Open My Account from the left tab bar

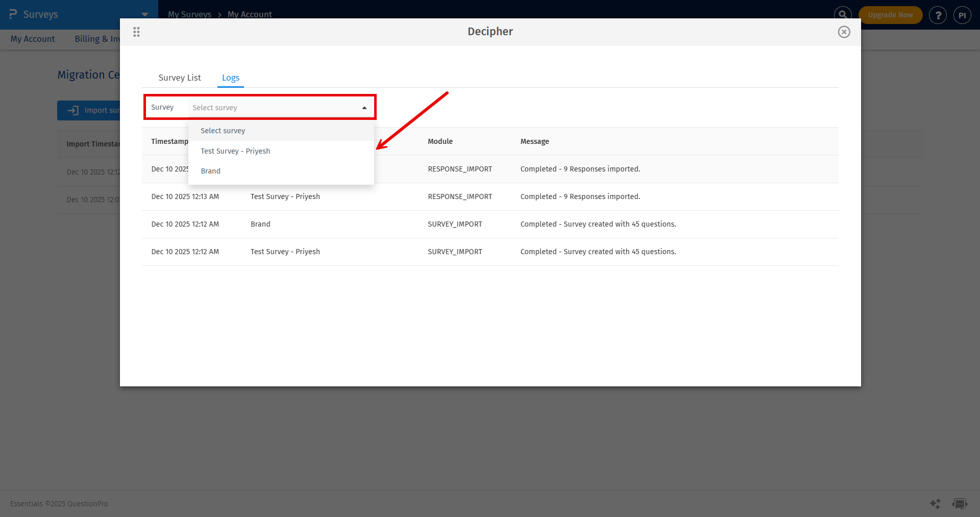coord(32,39)
